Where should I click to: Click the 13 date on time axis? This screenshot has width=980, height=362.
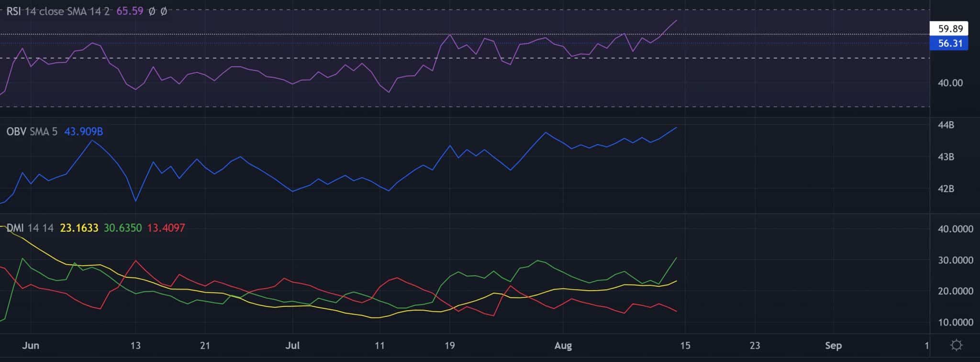(x=135, y=345)
